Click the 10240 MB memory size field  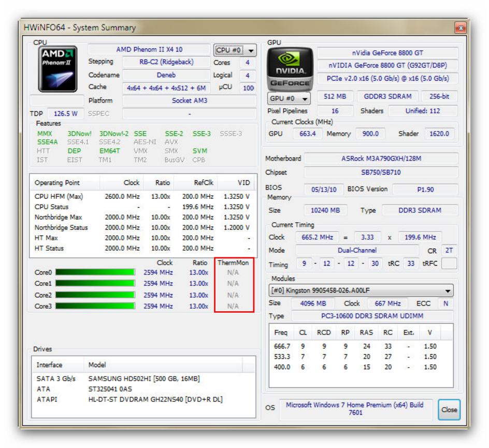[x=325, y=210]
